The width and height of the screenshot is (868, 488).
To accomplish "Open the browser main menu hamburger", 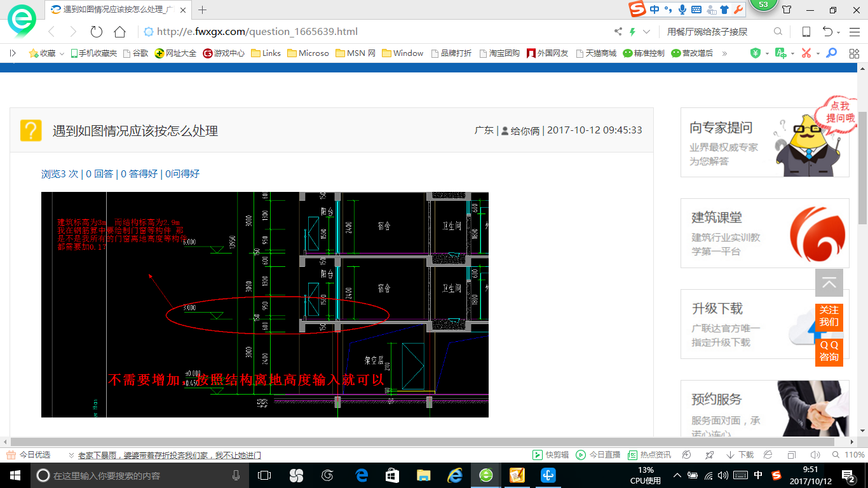I will point(853,32).
